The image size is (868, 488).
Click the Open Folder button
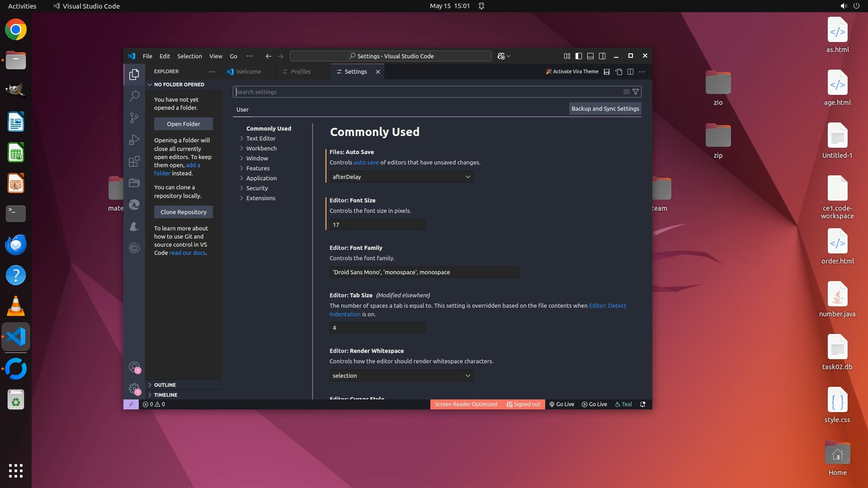[183, 124]
